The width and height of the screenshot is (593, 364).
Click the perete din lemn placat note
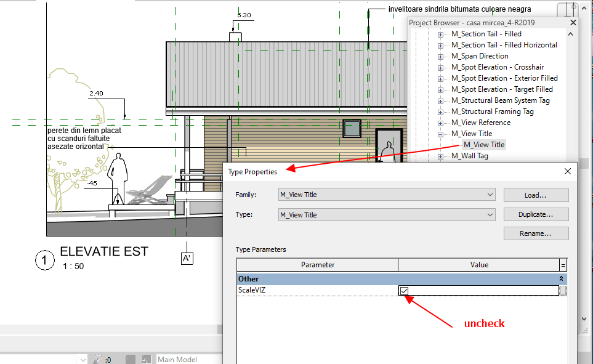click(84, 139)
